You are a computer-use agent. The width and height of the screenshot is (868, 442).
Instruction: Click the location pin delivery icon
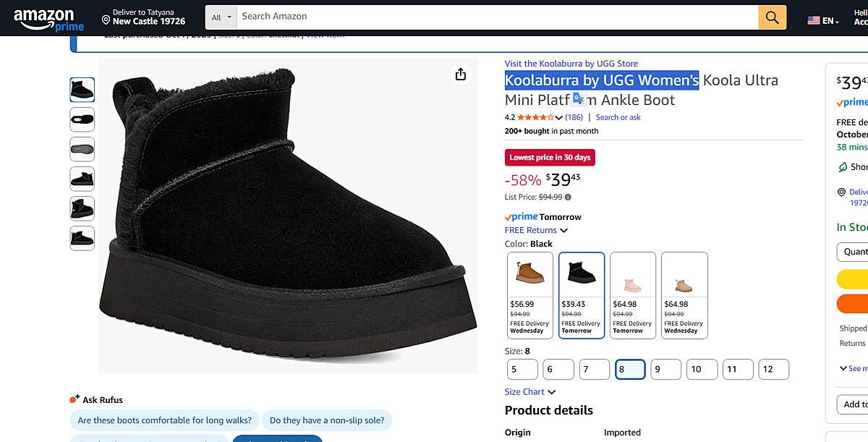106,19
